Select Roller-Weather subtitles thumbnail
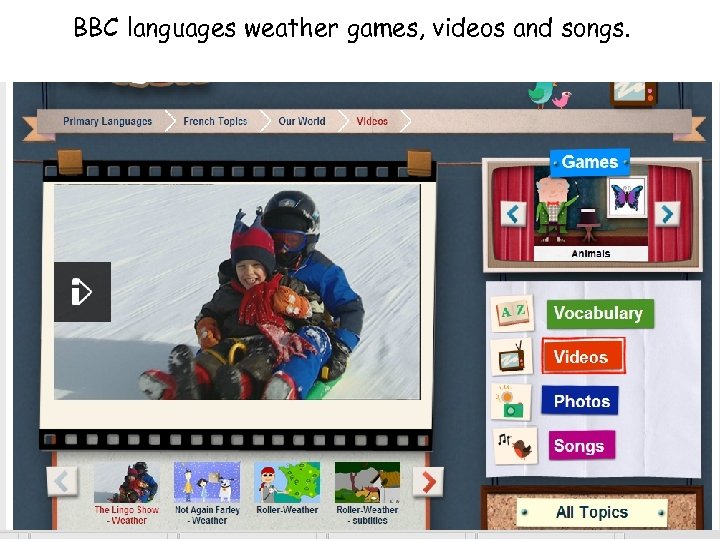This screenshot has height=540, width=720. tap(367, 482)
